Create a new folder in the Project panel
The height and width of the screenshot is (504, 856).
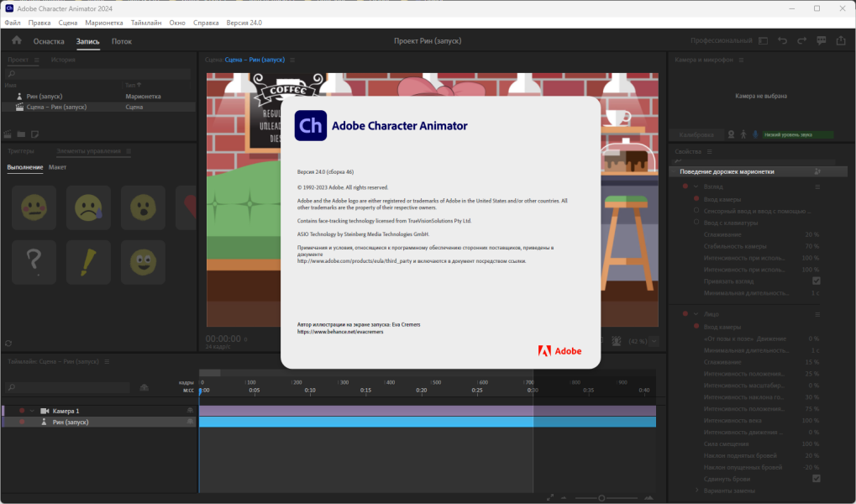21,134
